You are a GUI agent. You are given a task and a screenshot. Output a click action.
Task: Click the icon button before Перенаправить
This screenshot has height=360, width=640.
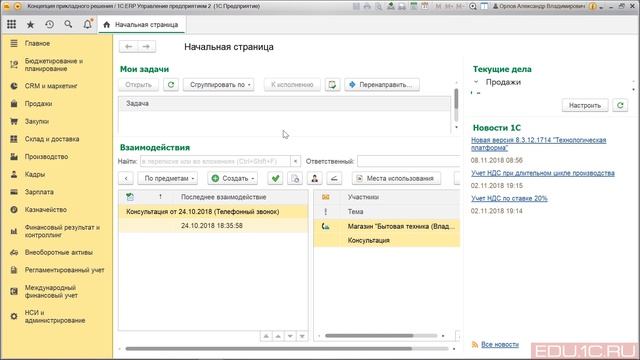332,84
